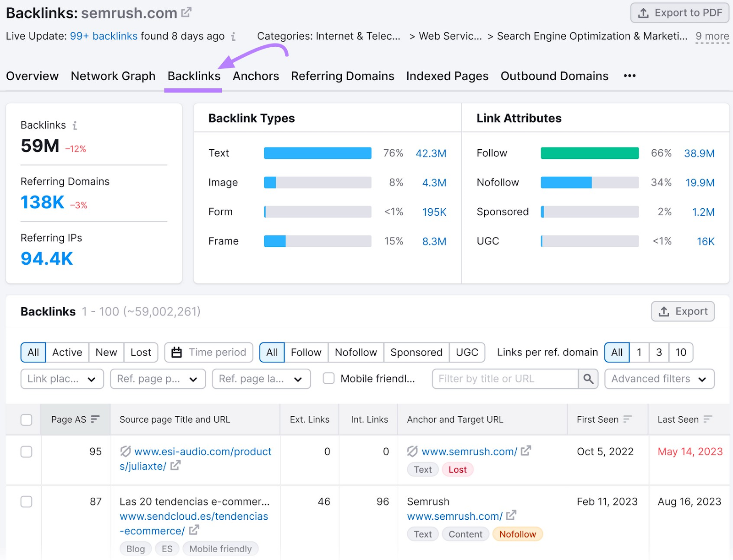Image resolution: width=733 pixels, height=560 pixels.
Task: Filter by Nofollow link attribute
Action: pyautogui.click(x=356, y=352)
